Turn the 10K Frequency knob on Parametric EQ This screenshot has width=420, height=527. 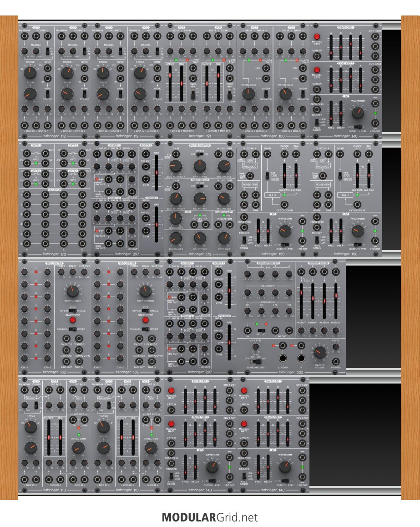pos(289,311)
